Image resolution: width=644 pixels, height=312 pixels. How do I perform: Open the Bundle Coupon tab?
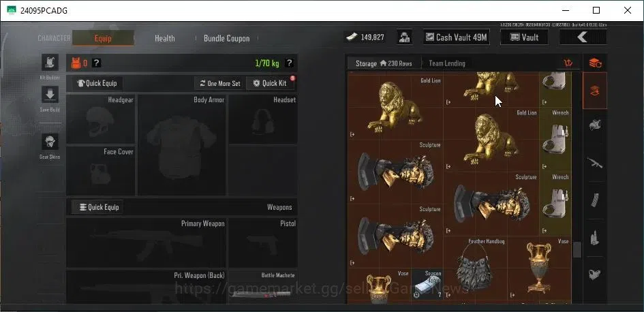(227, 38)
